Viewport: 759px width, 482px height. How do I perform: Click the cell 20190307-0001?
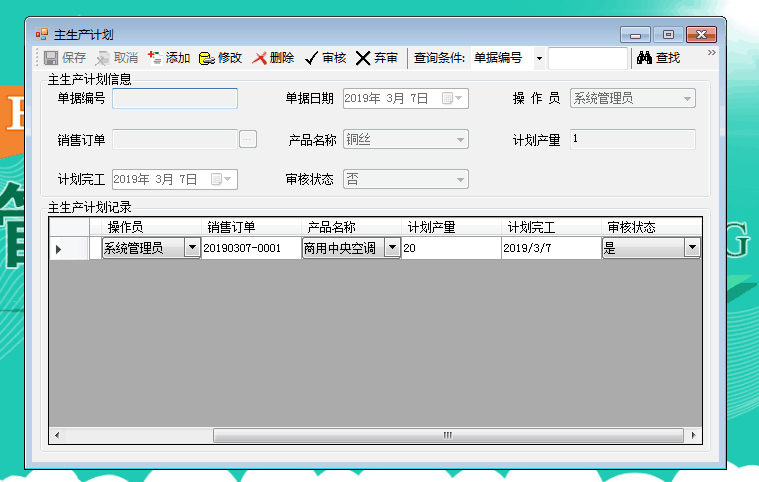coord(251,248)
